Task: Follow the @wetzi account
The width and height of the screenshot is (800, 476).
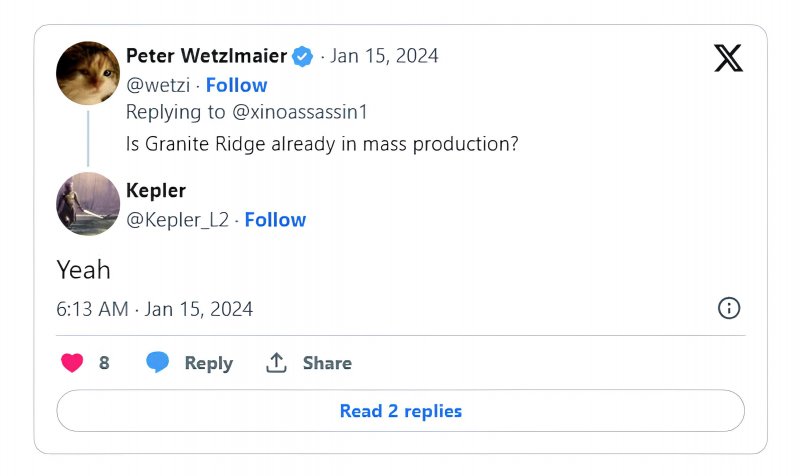Action: 236,85
